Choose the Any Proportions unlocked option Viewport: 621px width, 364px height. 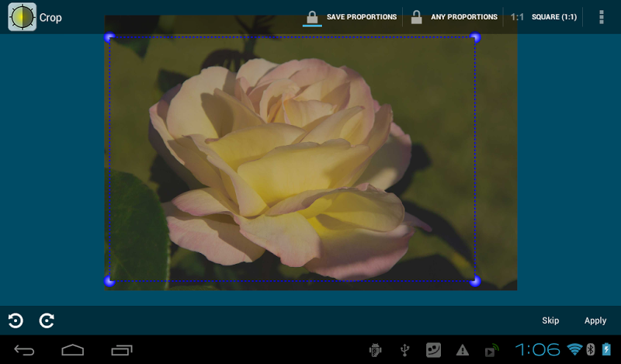click(x=454, y=17)
